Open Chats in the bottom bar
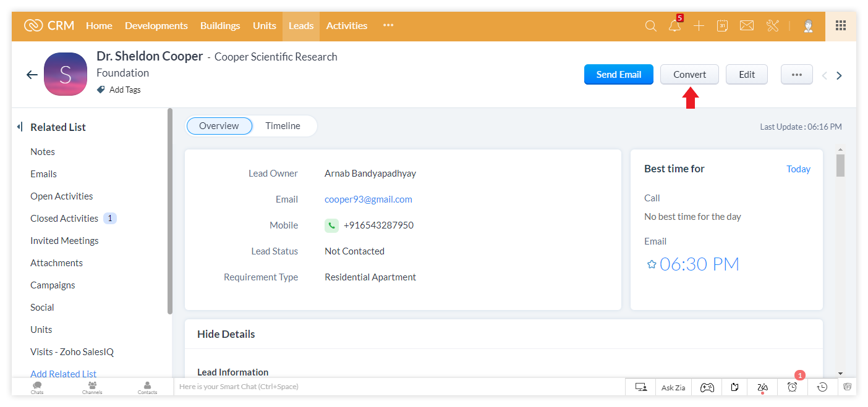The image size is (868, 407). coord(37,387)
